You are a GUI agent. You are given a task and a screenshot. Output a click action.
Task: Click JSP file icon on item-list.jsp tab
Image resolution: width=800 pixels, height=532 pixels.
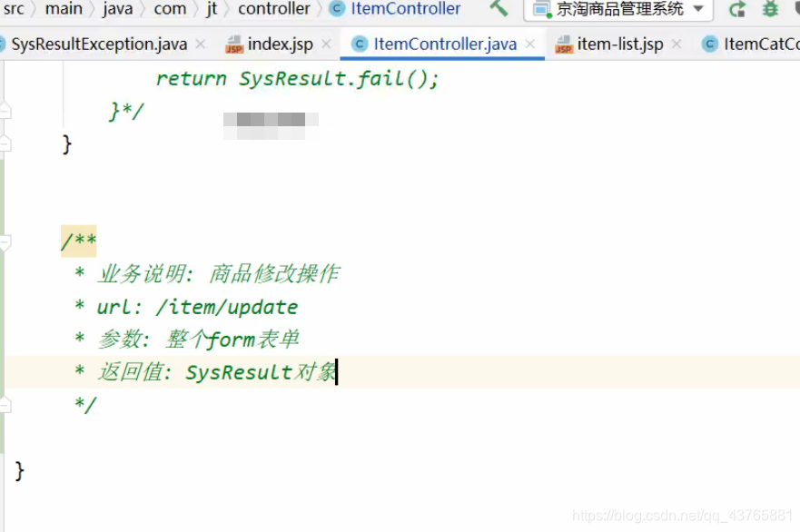coord(563,44)
